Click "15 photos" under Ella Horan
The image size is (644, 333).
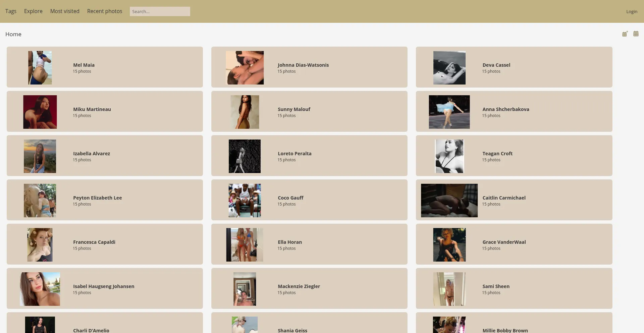(x=287, y=248)
